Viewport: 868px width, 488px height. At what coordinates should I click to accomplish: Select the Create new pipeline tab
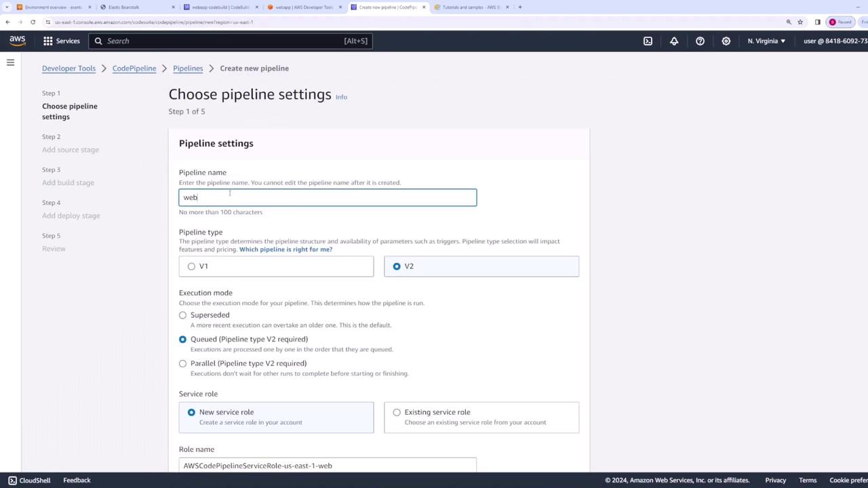[x=388, y=7]
